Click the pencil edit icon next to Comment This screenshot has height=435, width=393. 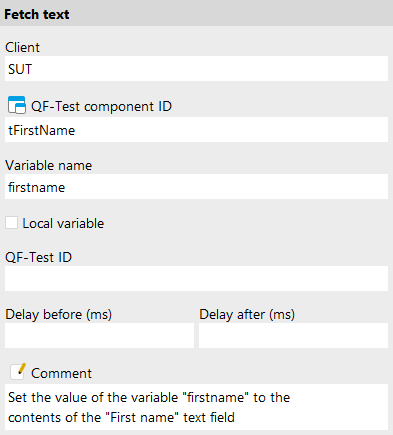tap(18, 371)
